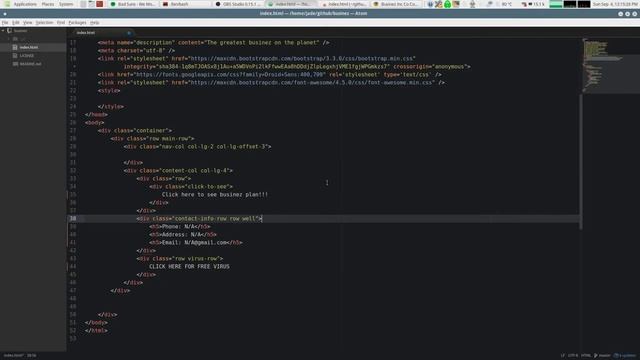The height and width of the screenshot is (360, 640).
Task: Select the index.html editor tab
Action: coord(101,33)
